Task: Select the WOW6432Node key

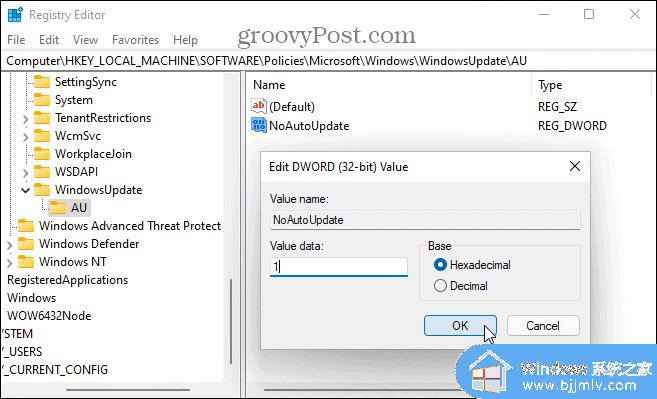Action: (x=49, y=316)
